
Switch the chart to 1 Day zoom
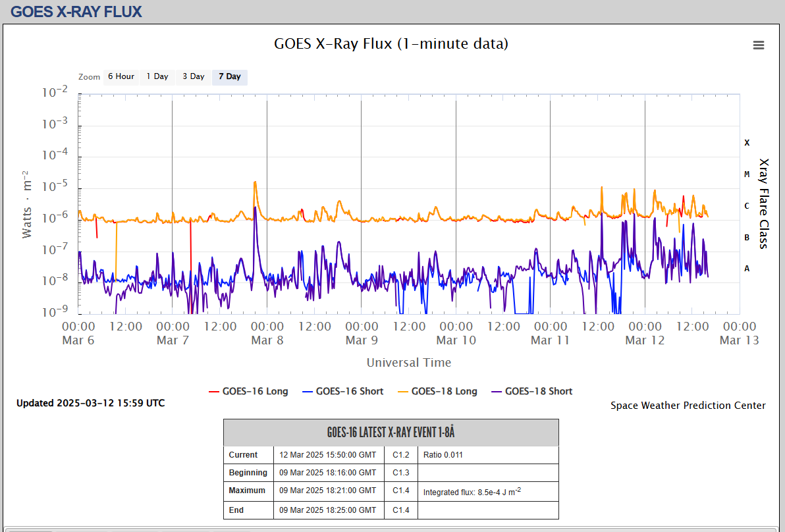coord(157,76)
